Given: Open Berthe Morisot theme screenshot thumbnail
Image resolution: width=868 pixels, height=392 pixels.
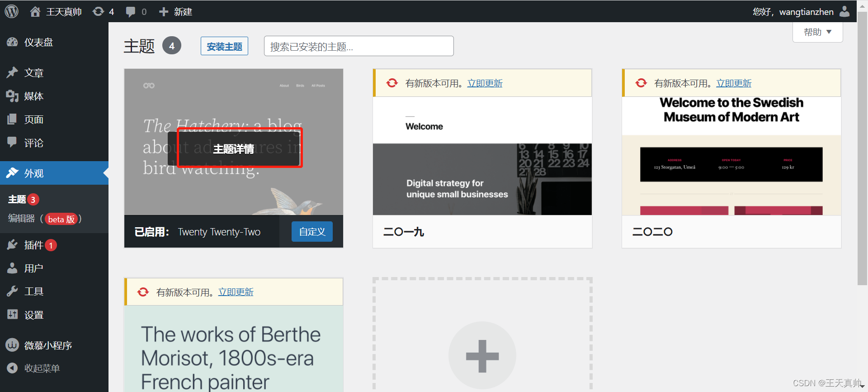Looking at the screenshot, I should (x=234, y=349).
